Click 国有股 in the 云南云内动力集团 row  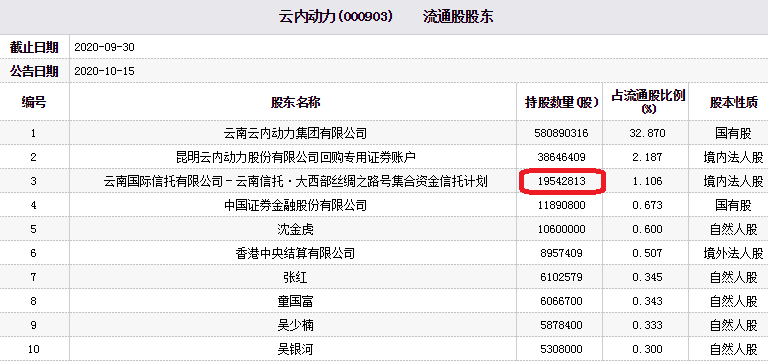pyautogui.click(x=733, y=133)
